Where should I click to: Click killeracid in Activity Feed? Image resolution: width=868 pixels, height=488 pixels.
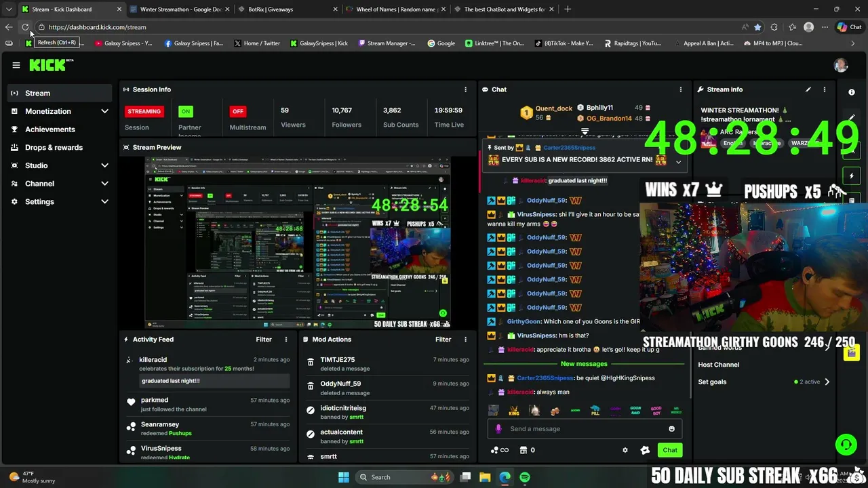click(153, 360)
